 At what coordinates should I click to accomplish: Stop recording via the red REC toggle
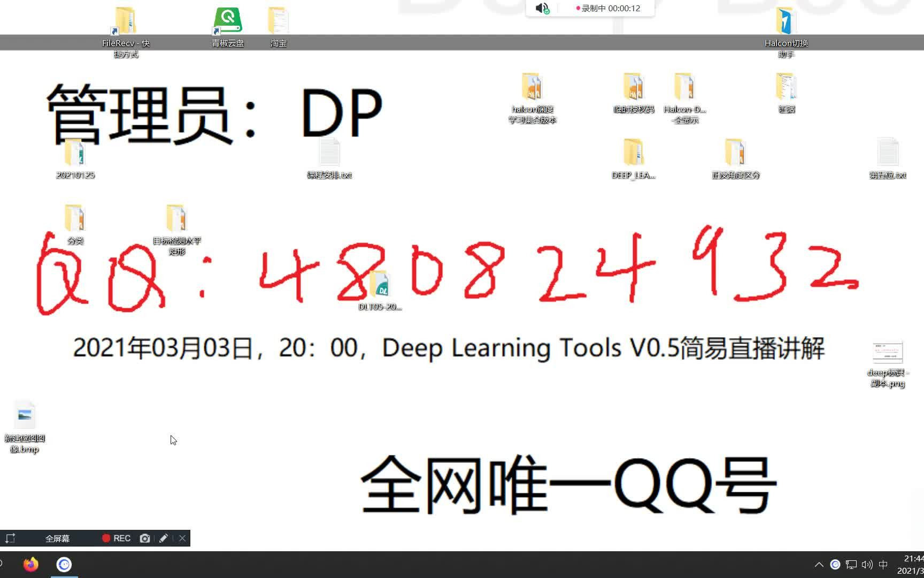[x=115, y=538]
